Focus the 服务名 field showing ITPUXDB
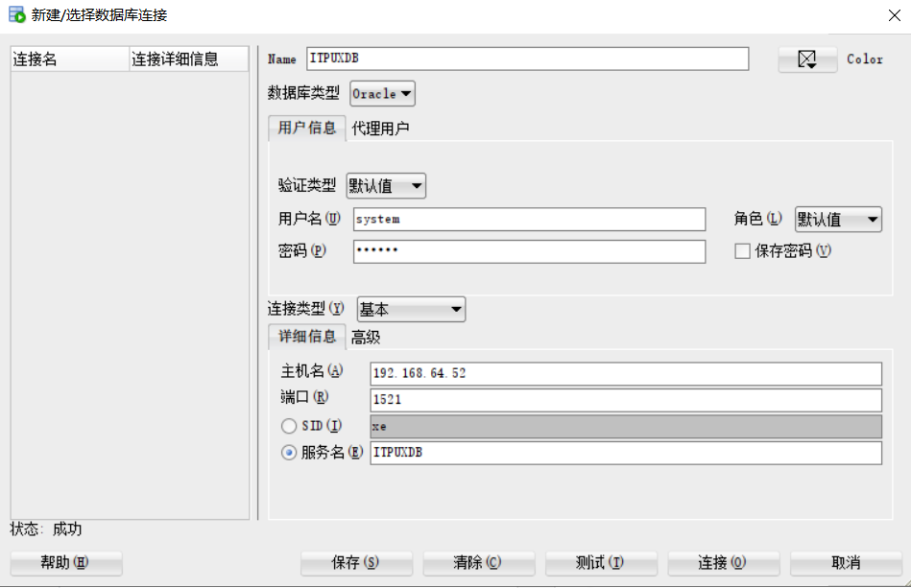 click(x=626, y=453)
